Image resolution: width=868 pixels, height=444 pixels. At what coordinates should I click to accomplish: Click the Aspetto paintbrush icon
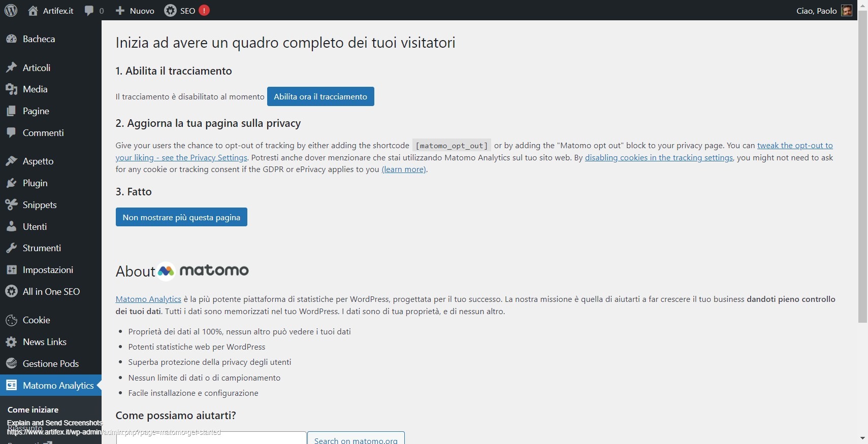[11, 161]
